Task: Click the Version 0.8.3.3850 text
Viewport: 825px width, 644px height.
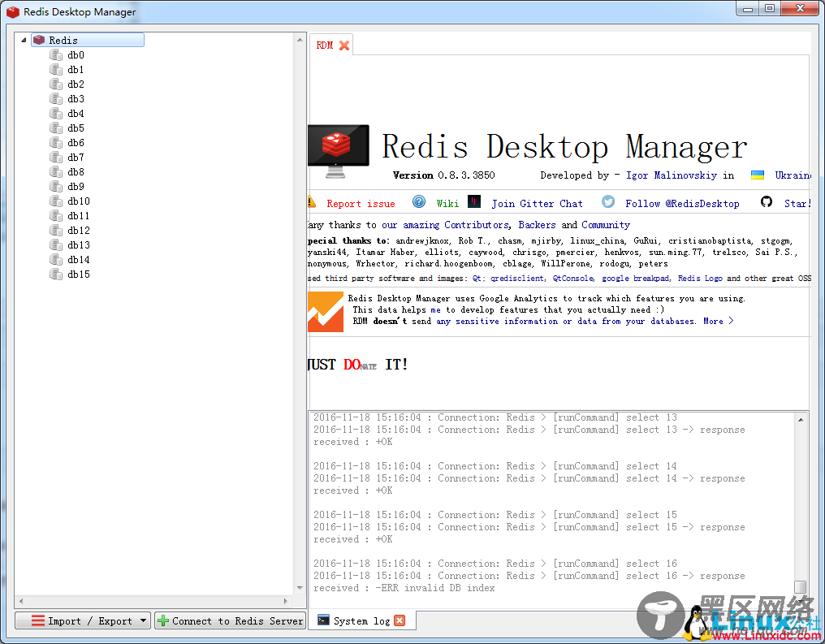Action: coord(443,175)
